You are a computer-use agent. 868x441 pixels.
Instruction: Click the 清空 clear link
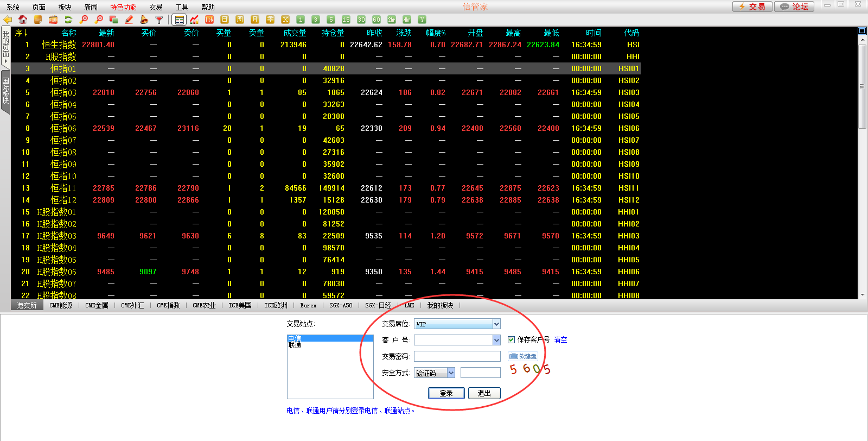tap(560, 339)
